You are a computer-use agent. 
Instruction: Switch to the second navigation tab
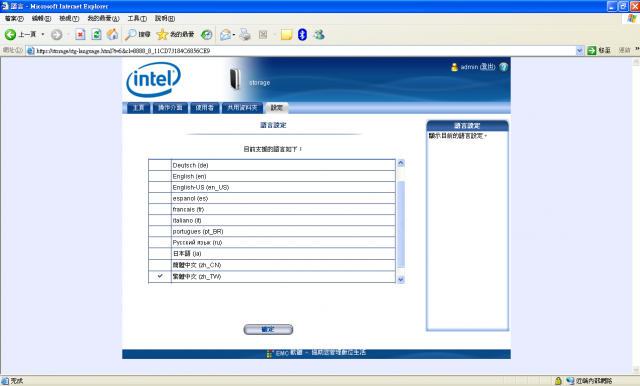(x=170, y=108)
